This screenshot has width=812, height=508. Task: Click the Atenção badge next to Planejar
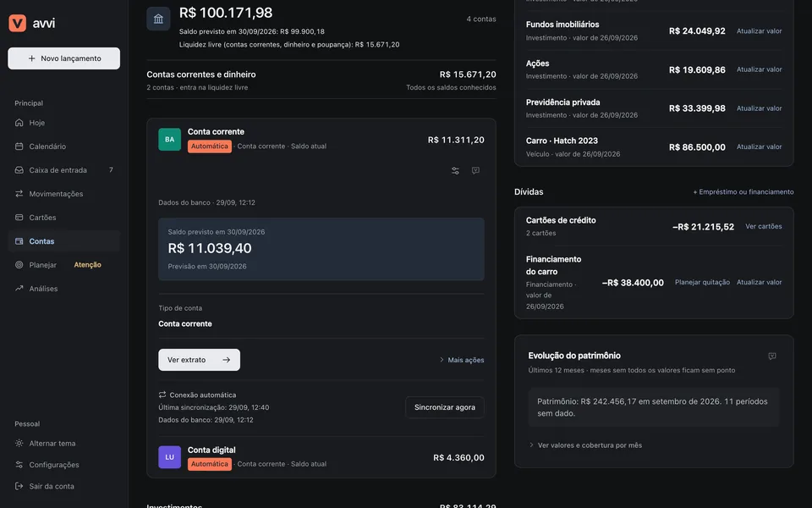pyautogui.click(x=87, y=265)
